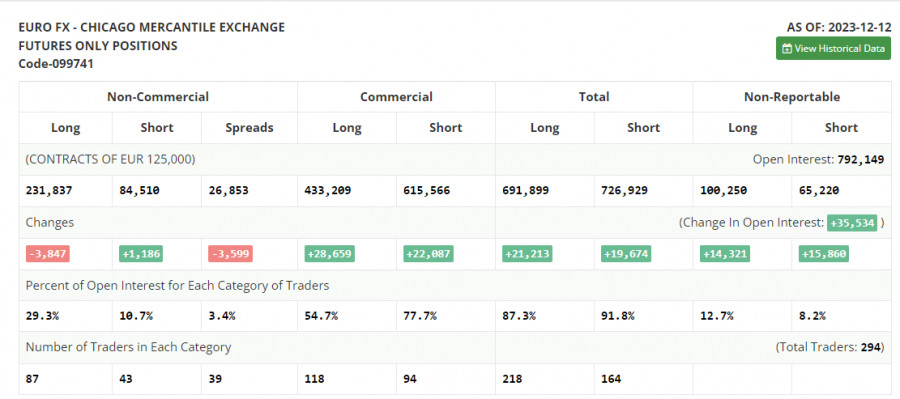Click the Non-Reportable column group header

[x=792, y=96]
